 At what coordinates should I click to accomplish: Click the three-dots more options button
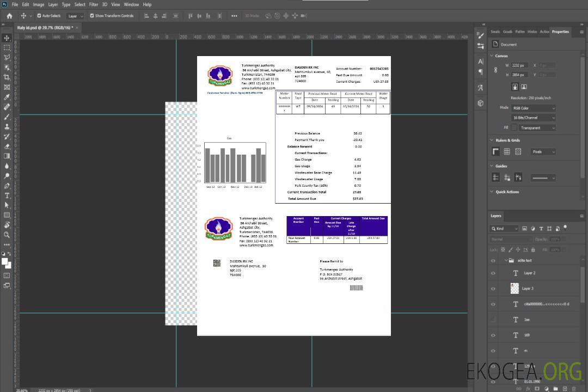point(234,16)
